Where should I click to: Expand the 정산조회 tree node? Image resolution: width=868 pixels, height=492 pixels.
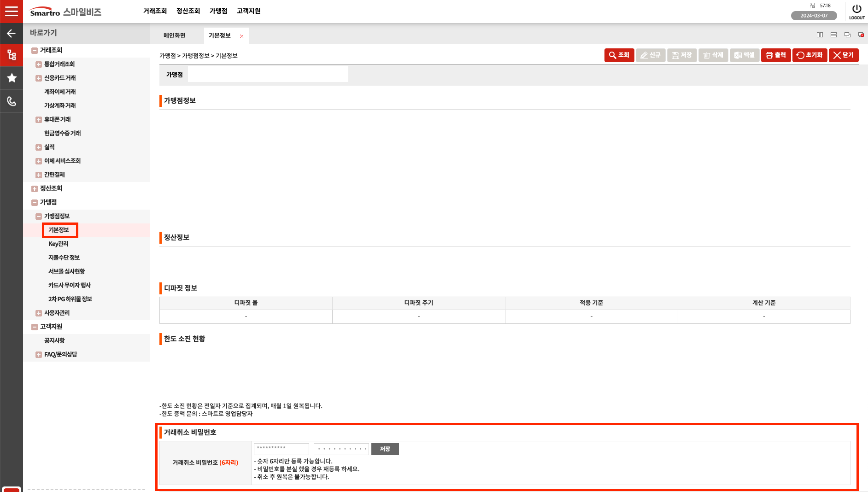point(35,189)
